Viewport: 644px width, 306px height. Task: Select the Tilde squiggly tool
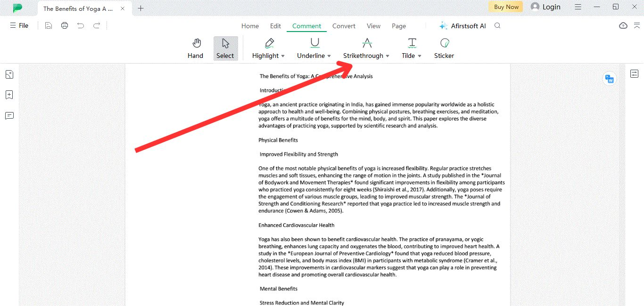tap(408, 49)
